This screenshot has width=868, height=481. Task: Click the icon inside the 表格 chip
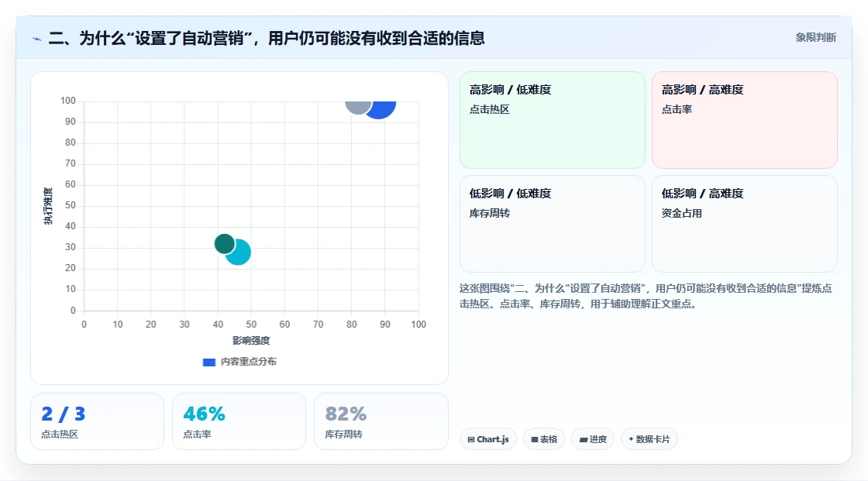pos(535,439)
